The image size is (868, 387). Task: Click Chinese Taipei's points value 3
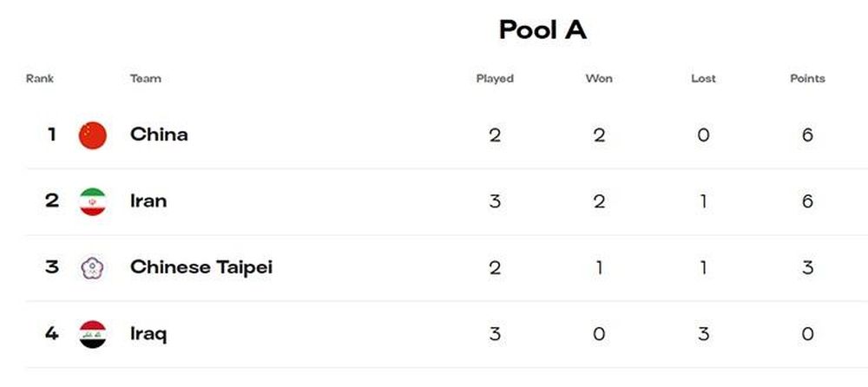click(807, 268)
